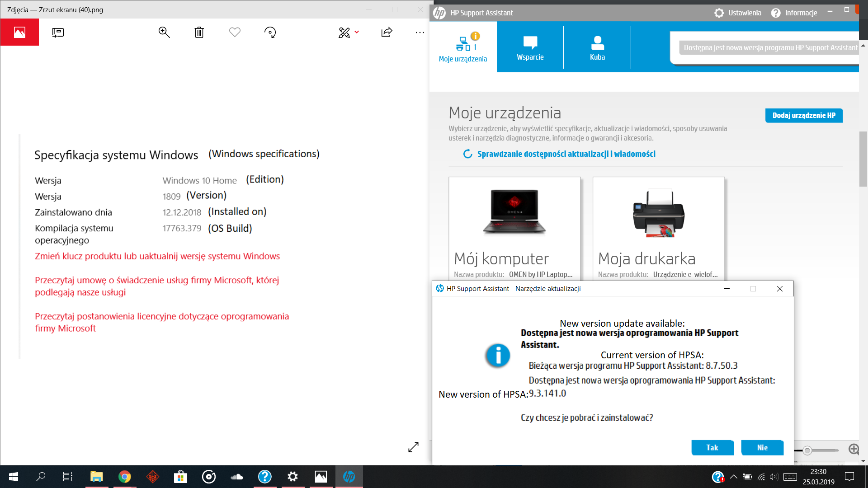868x488 pixels.
Task: Open the Windows Start menu
Action: pyautogui.click(x=14, y=477)
